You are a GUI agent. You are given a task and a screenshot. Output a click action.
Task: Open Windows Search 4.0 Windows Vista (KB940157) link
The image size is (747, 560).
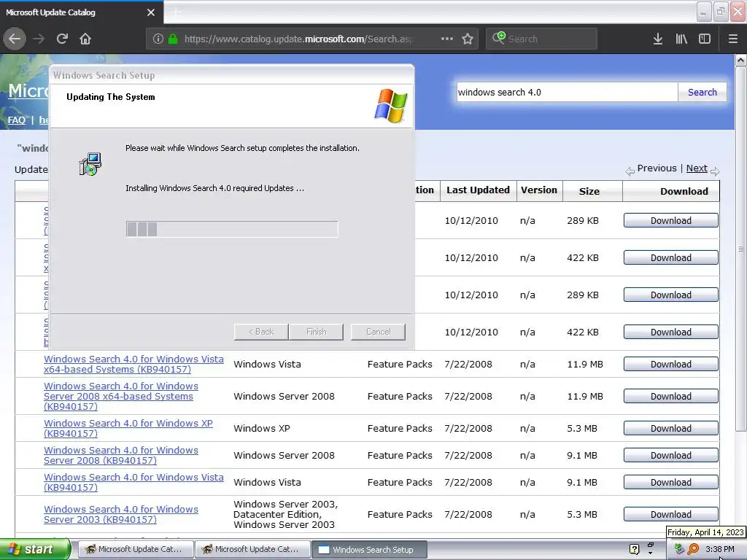pyautogui.click(x=133, y=483)
